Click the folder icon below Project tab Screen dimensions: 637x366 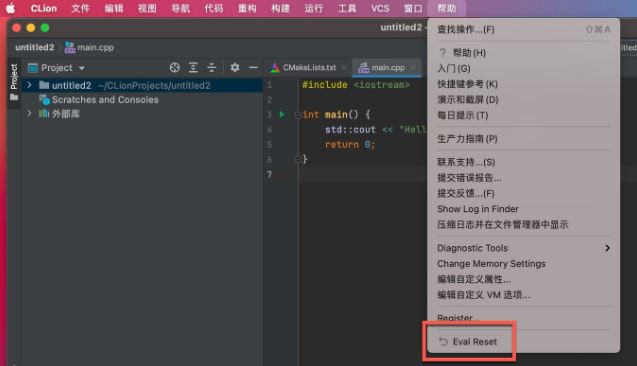[14, 97]
